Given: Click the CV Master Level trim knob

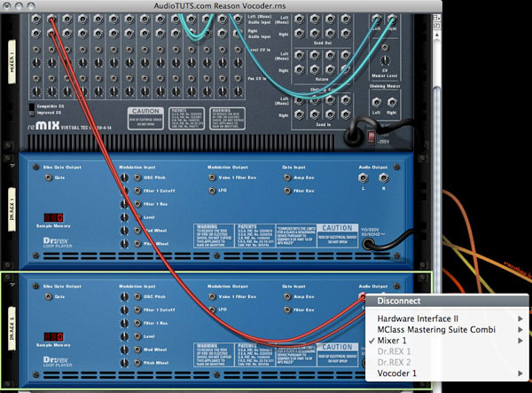Looking at the screenshot, I should pyautogui.click(x=385, y=60).
